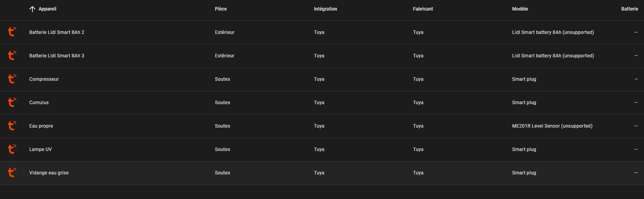Screen dimensions: 644x199
Task: Sort by Modèle column header
Action: click(x=520, y=9)
